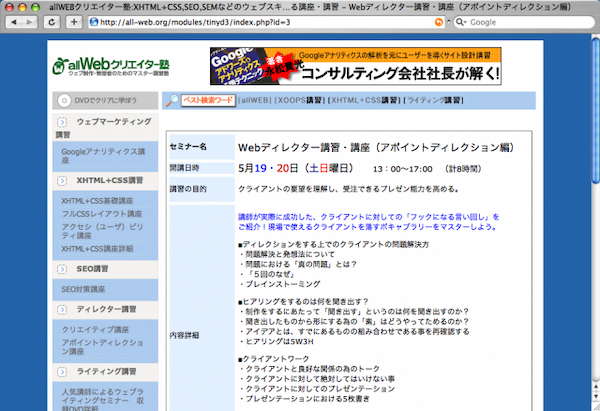Image resolution: width=600 pixels, height=411 pixels.
Task: Click the blue intro text about フックになる言い回し
Action: [369, 222]
